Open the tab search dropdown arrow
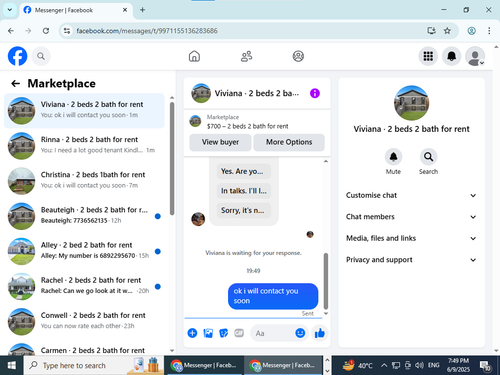500x375 pixels. (10, 10)
